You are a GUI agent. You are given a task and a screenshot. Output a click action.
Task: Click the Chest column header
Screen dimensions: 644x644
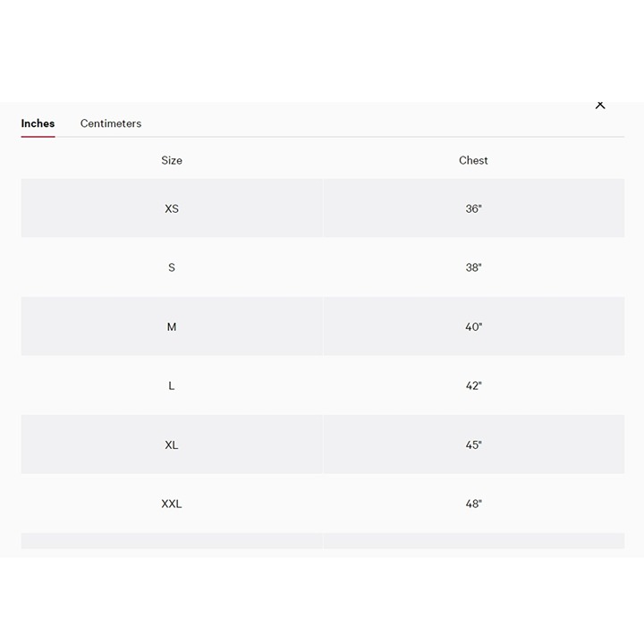473,161
